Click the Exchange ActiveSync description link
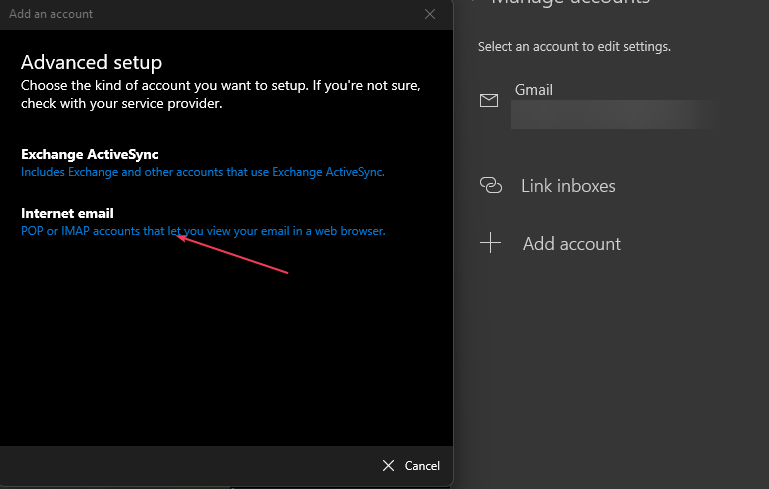 (203, 172)
